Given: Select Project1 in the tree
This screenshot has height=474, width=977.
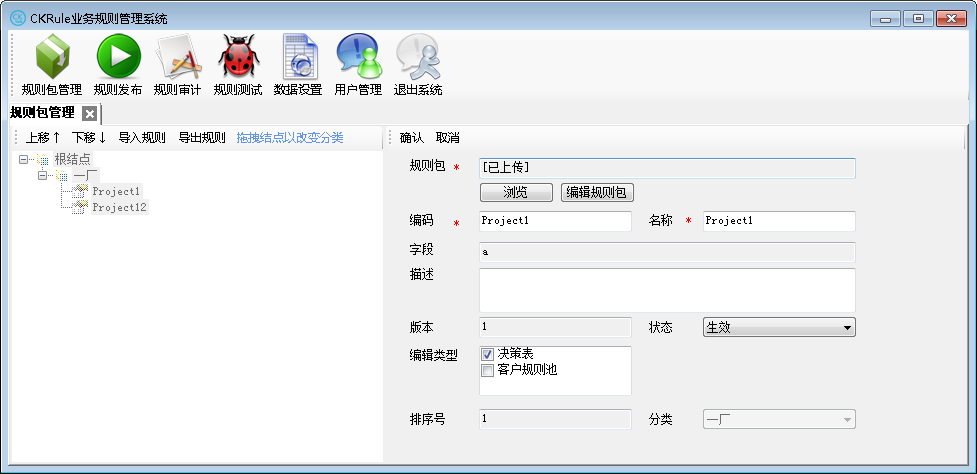Looking at the screenshot, I should (117, 191).
